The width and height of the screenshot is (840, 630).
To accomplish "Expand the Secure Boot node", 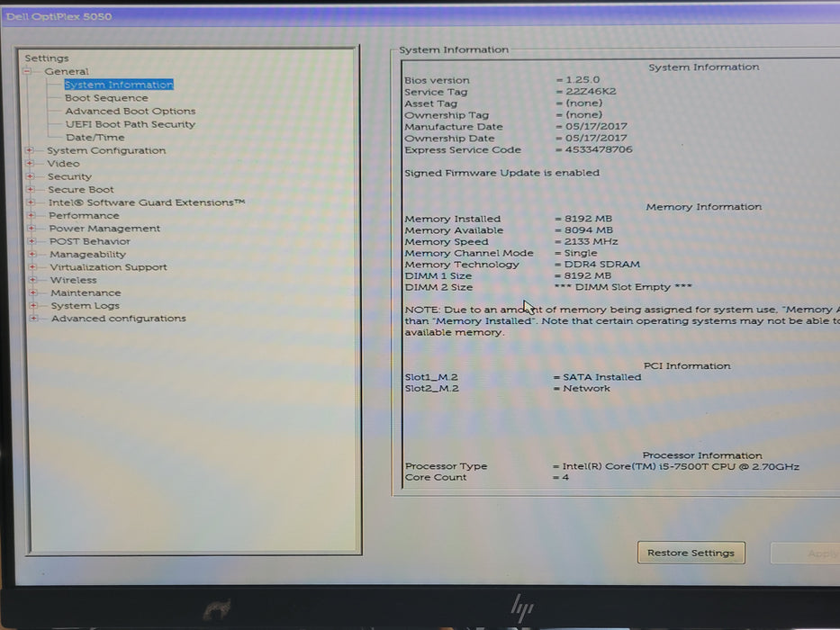I will [30, 189].
